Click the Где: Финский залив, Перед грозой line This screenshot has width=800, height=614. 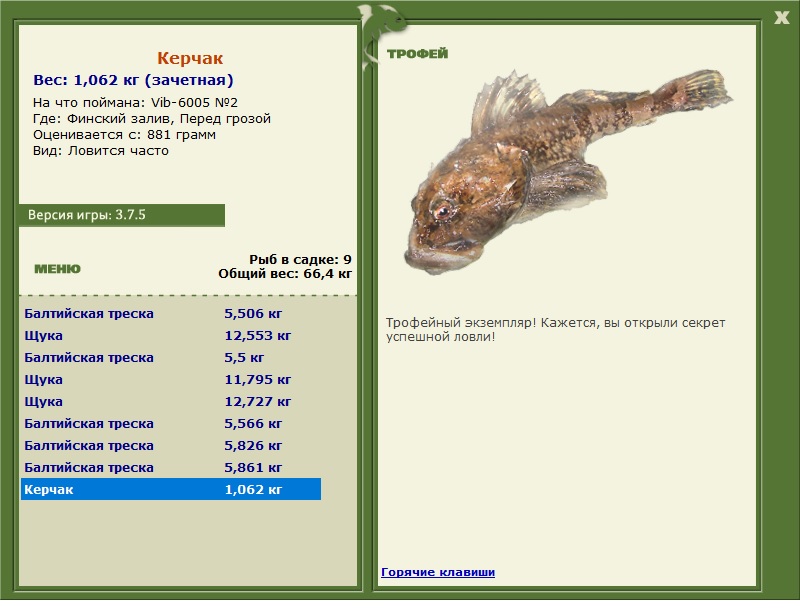tap(152, 119)
